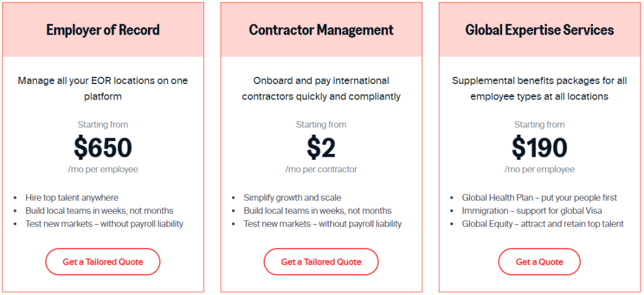Select the Global Expertise Services heading
Viewport: 644px width, 295px height.
tap(539, 30)
